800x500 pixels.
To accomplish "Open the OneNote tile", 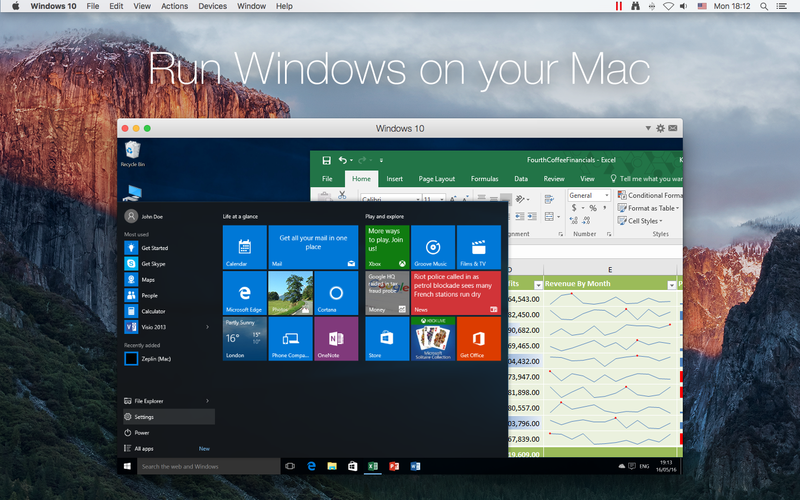I will click(x=336, y=339).
